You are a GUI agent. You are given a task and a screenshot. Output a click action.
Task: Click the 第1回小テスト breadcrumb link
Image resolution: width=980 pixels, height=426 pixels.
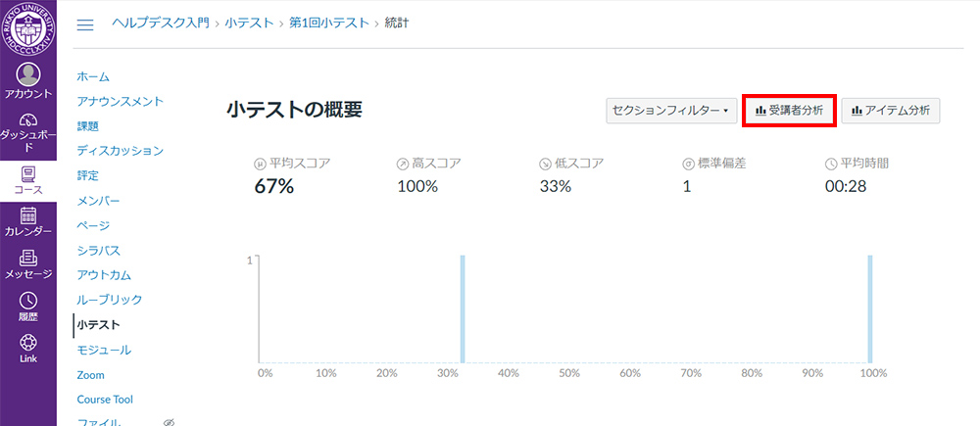point(329,23)
